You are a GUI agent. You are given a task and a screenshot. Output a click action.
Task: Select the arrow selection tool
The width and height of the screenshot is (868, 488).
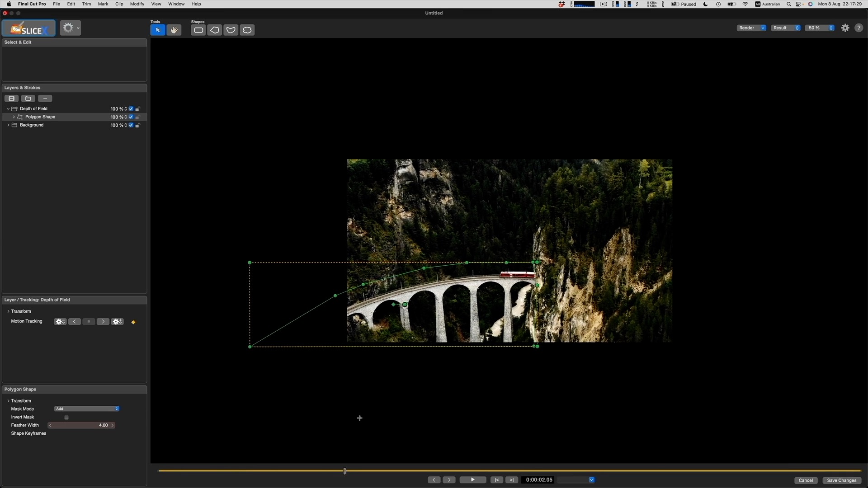point(157,30)
